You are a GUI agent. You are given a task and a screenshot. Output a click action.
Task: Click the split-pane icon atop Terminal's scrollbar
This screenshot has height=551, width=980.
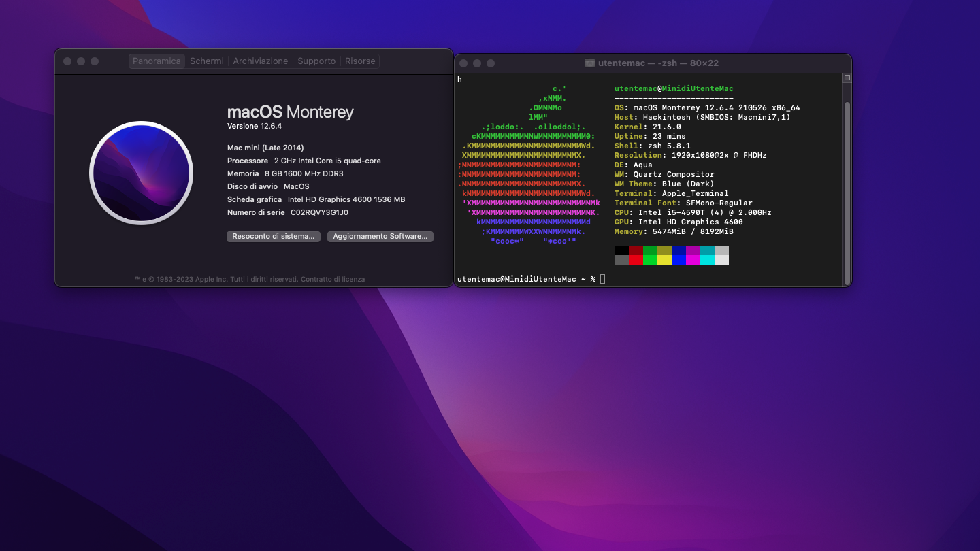[847, 78]
